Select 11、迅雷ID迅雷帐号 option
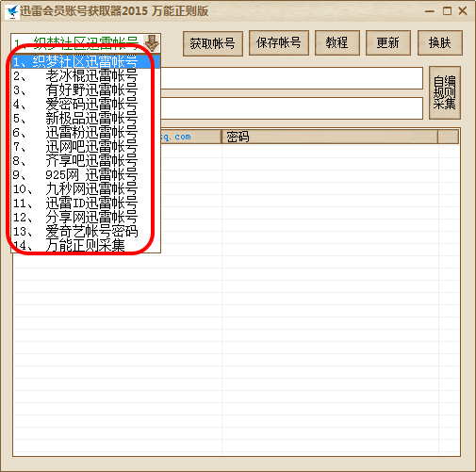 pos(86,203)
